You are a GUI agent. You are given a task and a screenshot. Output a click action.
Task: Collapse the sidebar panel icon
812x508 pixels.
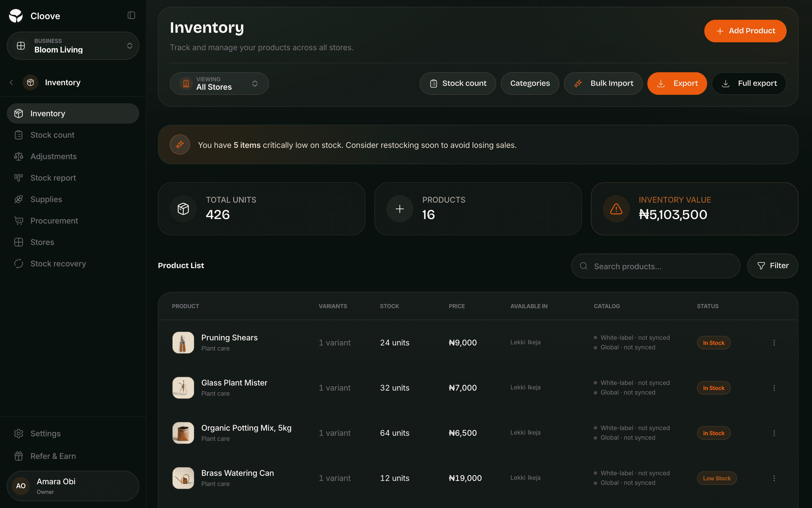point(131,16)
